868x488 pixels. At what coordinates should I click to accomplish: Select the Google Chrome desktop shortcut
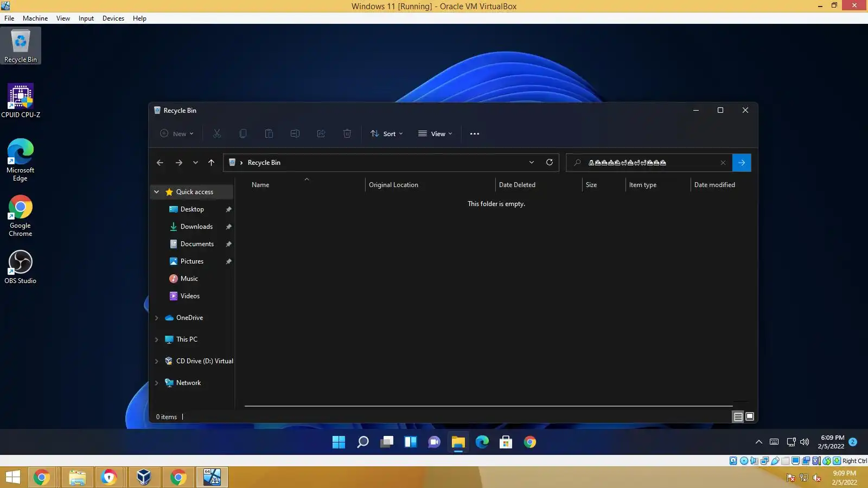coord(21,216)
